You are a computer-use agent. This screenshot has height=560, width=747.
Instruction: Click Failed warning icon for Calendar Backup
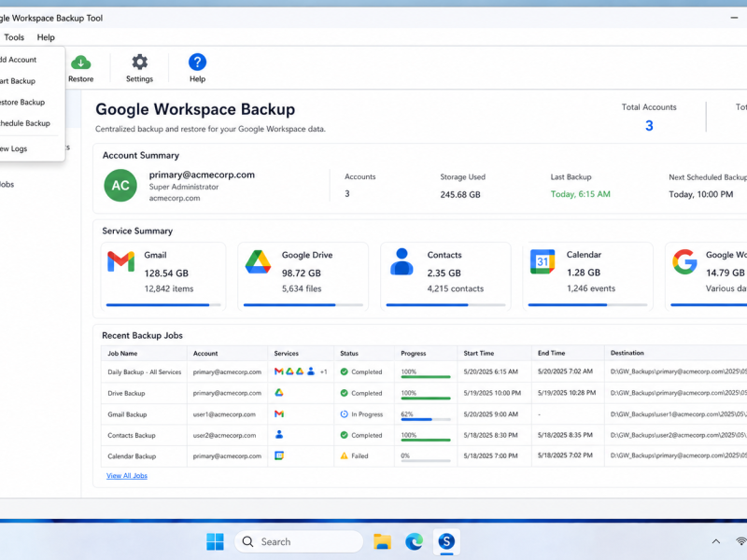[x=344, y=455]
